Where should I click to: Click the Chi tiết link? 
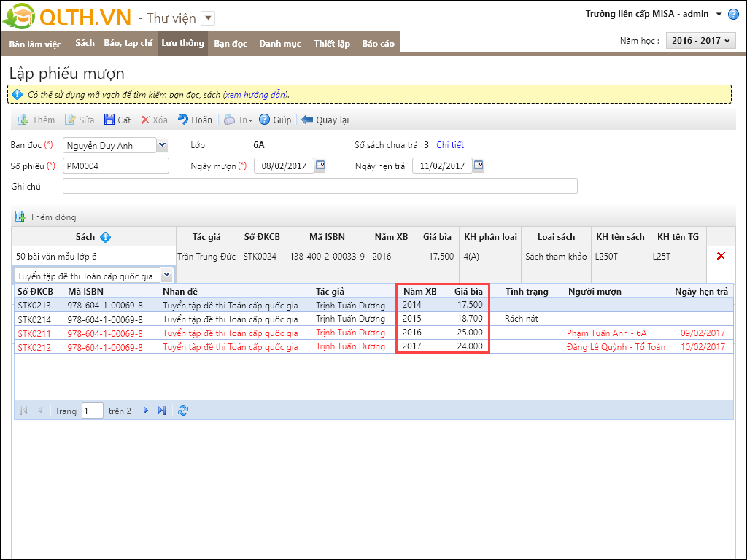[450, 145]
